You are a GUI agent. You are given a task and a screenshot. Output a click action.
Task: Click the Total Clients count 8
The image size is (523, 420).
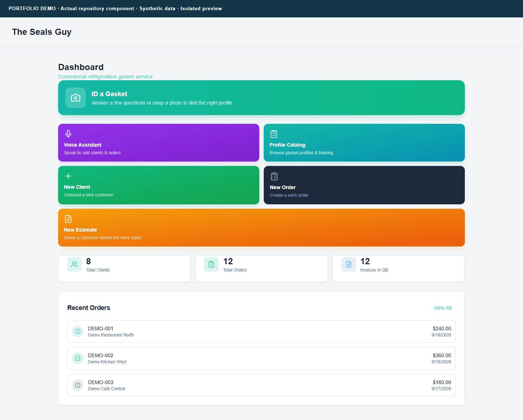[89, 261]
